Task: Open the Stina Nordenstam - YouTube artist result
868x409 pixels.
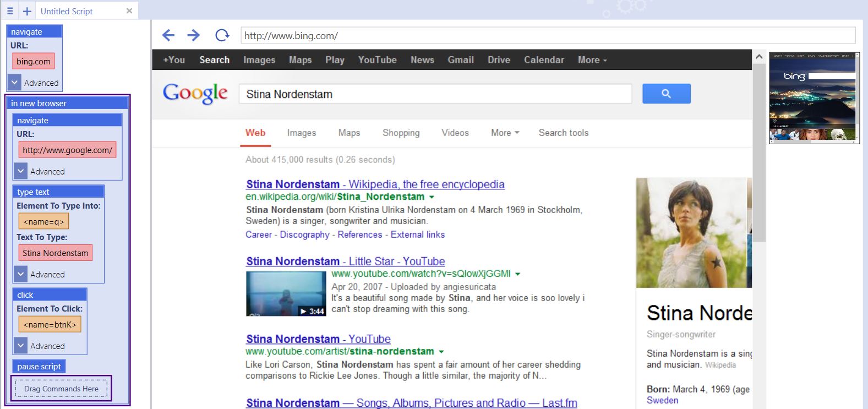Action: (318, 339)
